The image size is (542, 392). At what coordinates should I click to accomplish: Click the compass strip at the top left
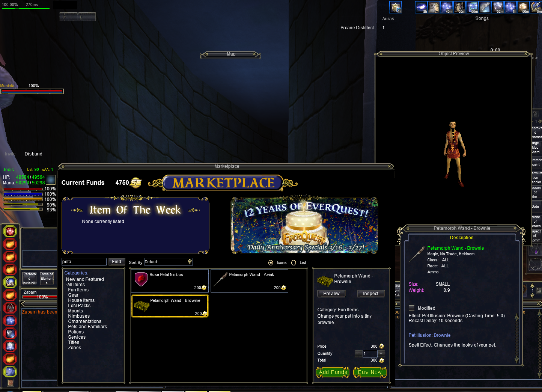coord(78,17)
